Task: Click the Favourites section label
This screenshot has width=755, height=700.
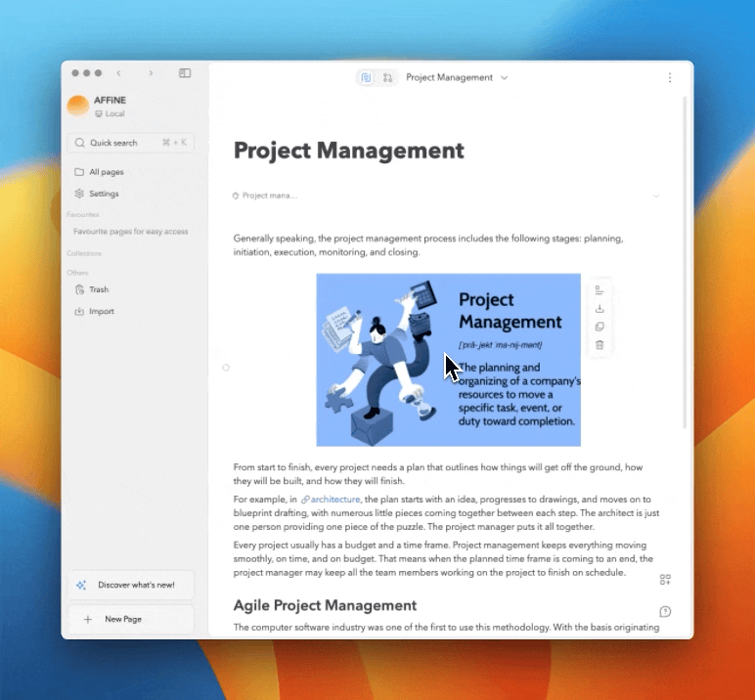Action: pyautogui.click(x=83, y=214)
